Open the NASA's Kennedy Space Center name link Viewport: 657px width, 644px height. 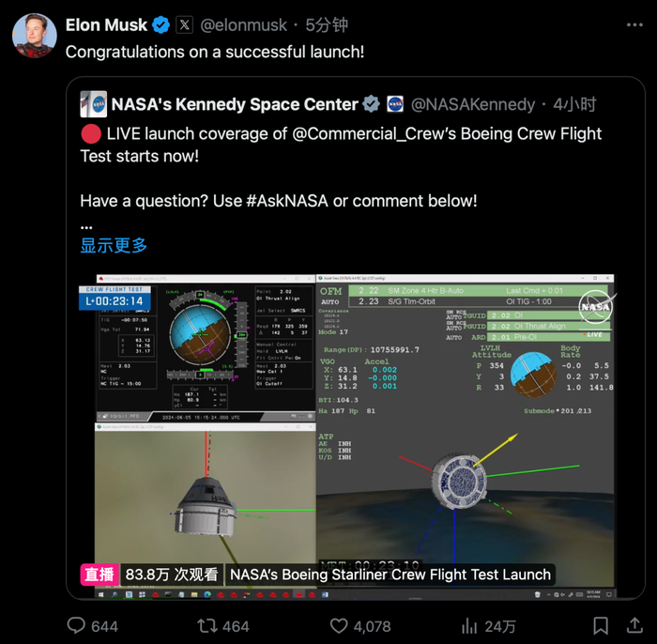(x=235, y=104)
